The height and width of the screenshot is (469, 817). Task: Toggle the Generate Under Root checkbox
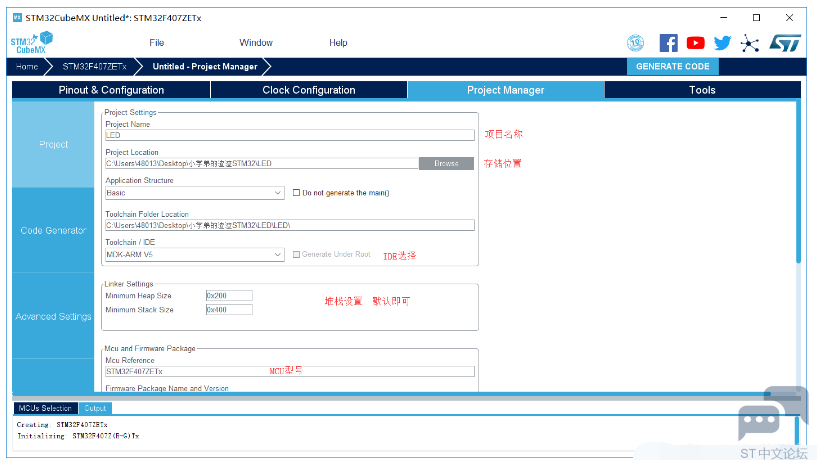pos(296,255)
